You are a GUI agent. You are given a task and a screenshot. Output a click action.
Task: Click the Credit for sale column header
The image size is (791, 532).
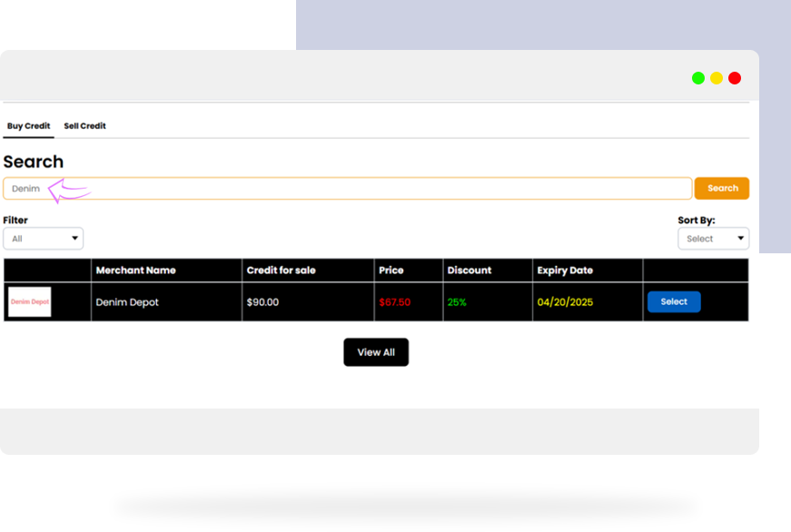[x=282, y=271]
